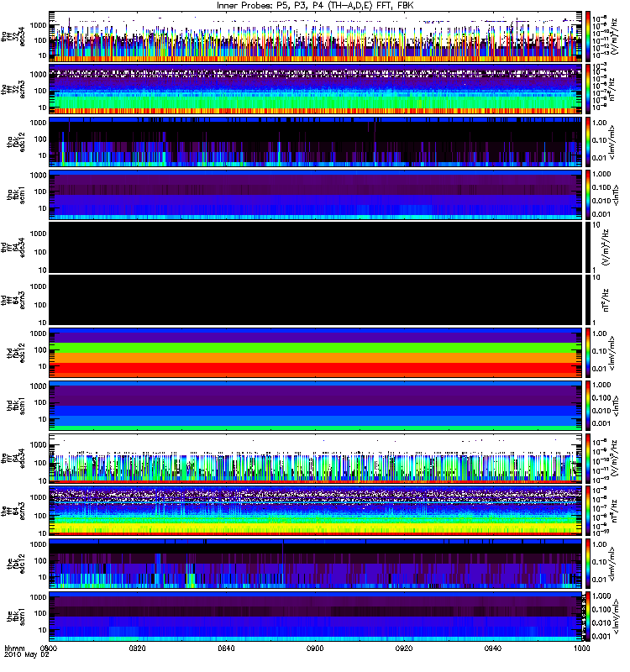The image size is (630, 672).
Task: Select the 'tha fbk scm1' panel label
Action: click(16, 195)
